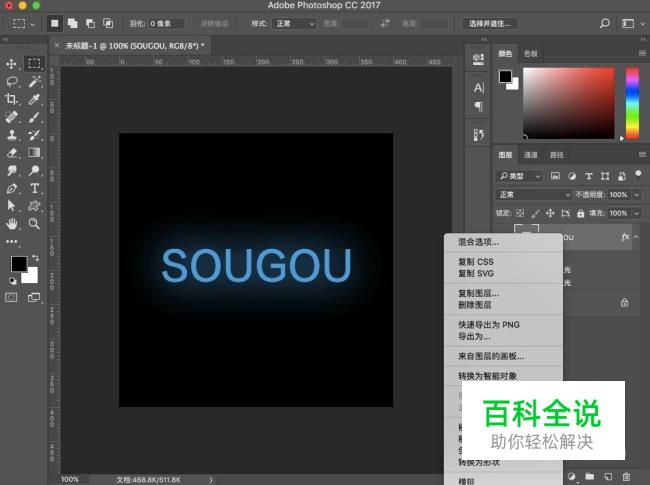Swap foreground and background colors
This screenshot has width=650, height=485.
click(36, 258)
